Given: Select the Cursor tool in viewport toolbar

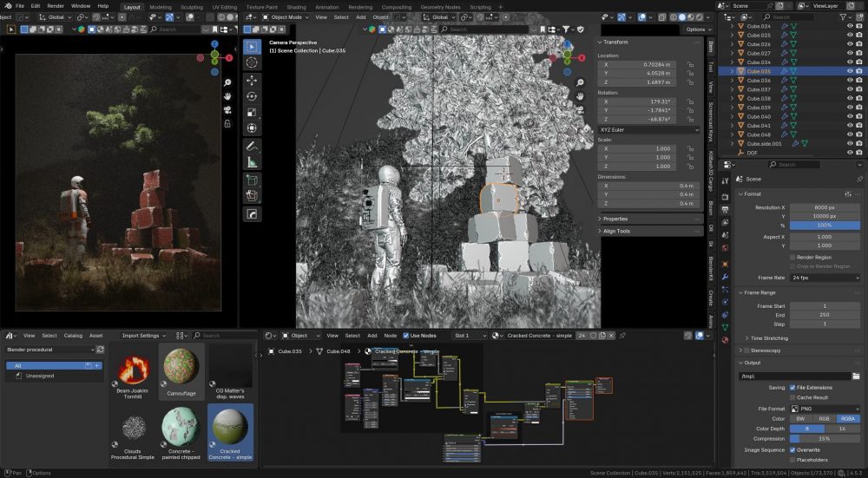Looking at the screenshot, I should point(252,62).
